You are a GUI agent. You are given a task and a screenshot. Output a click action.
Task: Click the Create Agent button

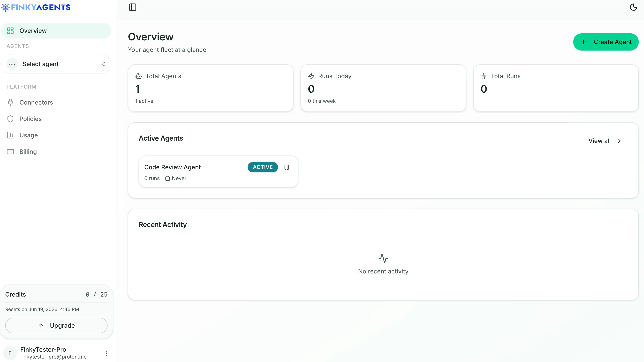(606, 42)
